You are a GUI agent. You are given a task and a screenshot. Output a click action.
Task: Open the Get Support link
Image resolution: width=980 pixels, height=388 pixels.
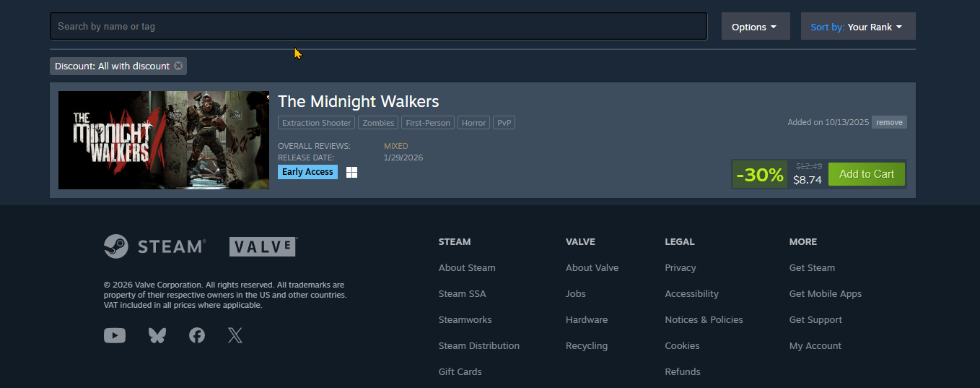click(815, 319)
